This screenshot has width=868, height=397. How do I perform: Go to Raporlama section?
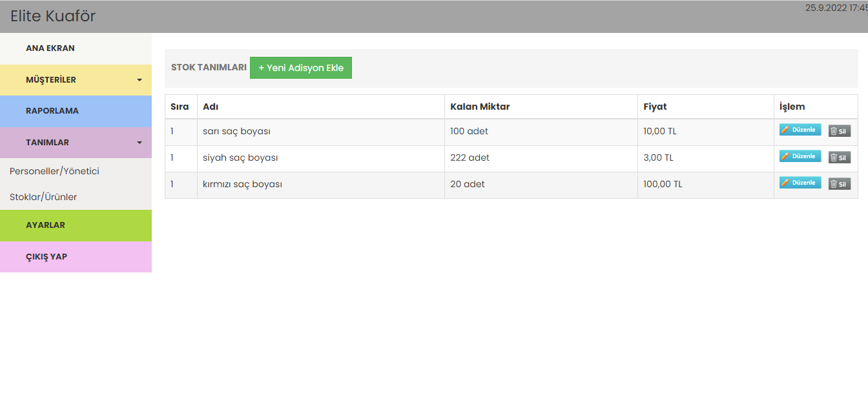tap(52, 111)
